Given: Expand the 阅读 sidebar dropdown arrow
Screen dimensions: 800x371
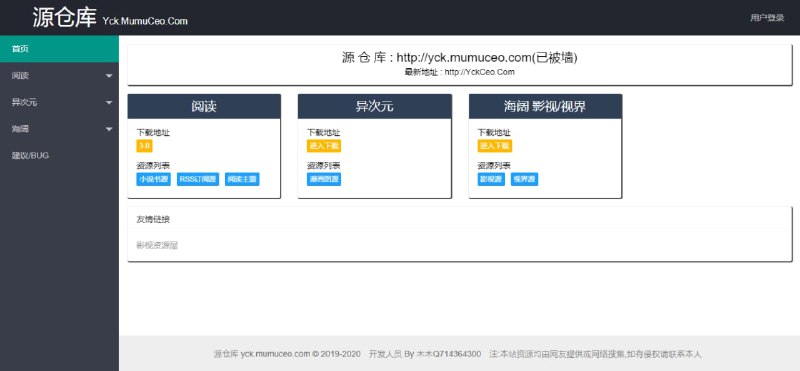Looking at the screenshot, I should tap(109, 76).
